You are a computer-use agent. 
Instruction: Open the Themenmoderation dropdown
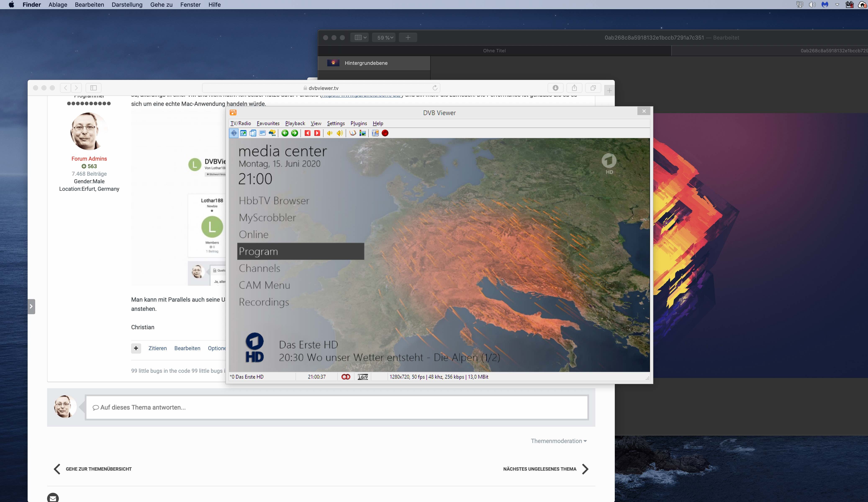559,441
